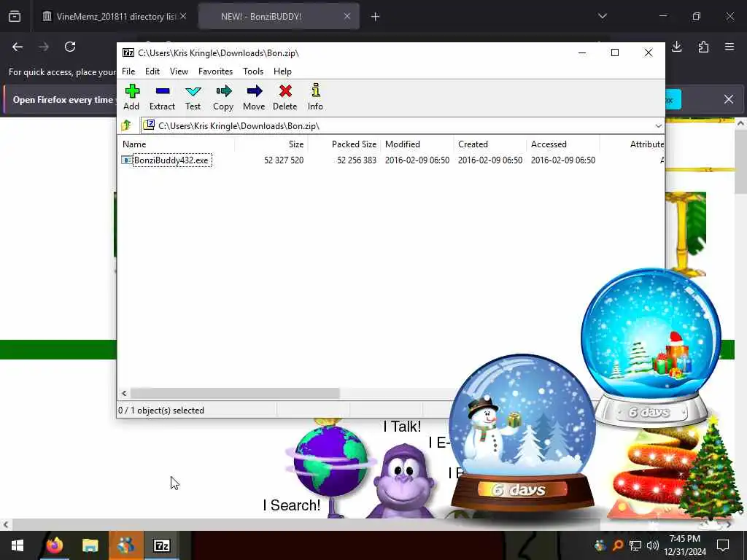
Task: Click the Firefox forward arrow
Action: pos(44,47)
